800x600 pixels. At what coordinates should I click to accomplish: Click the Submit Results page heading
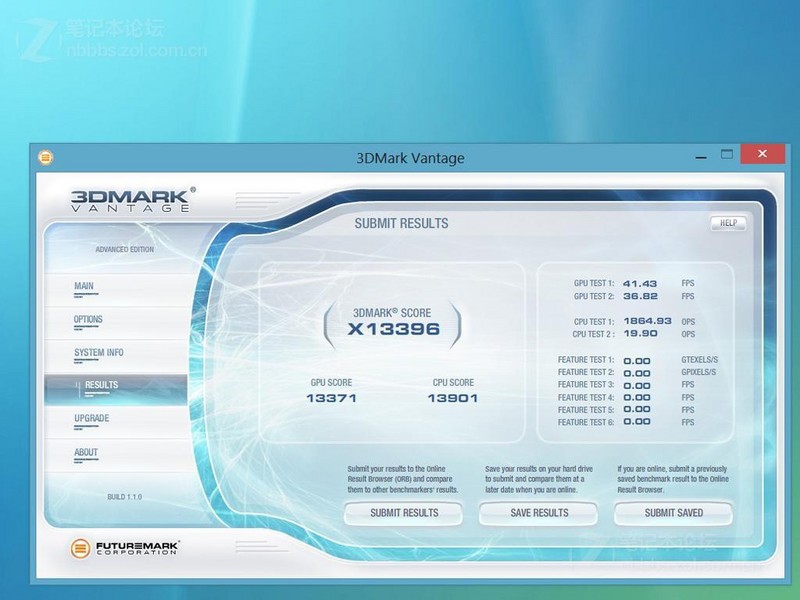tap(402, 223)
